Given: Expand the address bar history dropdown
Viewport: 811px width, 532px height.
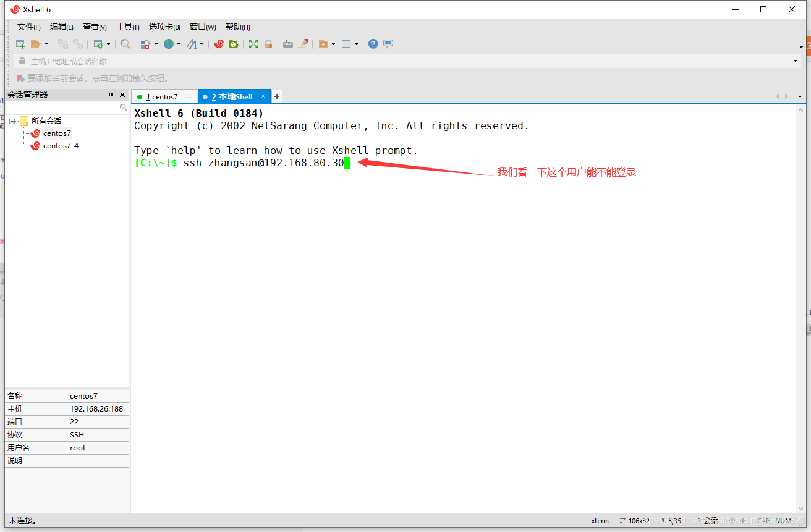Looking at the screenshot, I should tap(796, 61).
